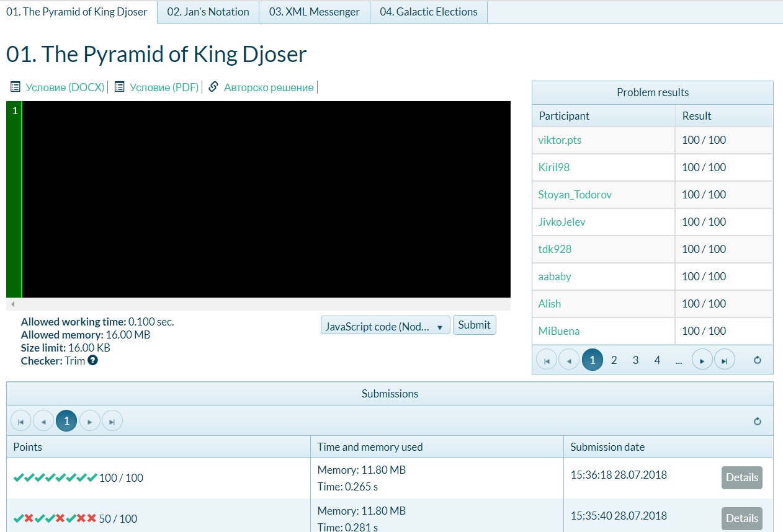
Task: Click the Trim checker help question icon
Action: click(92, 360)
